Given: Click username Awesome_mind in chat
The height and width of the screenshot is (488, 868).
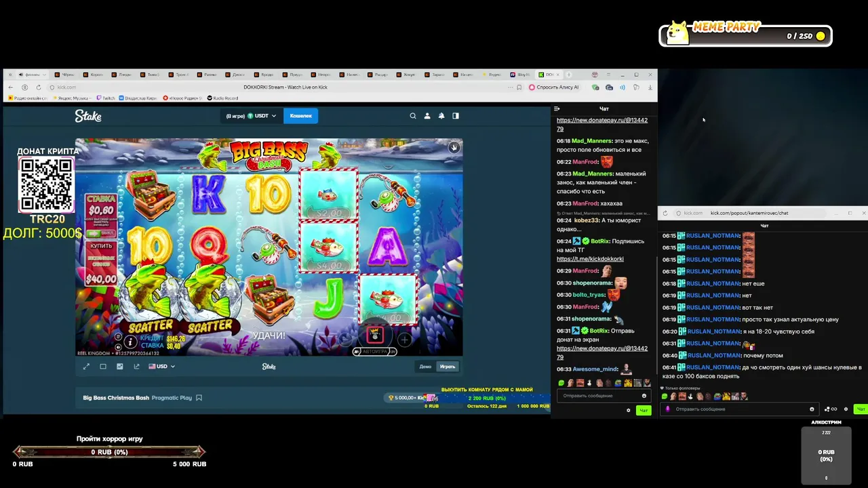Looking at the screenshot, I should tap(595, 369).
